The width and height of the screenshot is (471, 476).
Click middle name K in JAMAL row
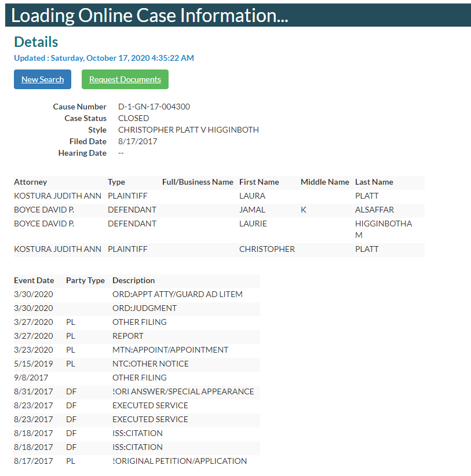304,210
